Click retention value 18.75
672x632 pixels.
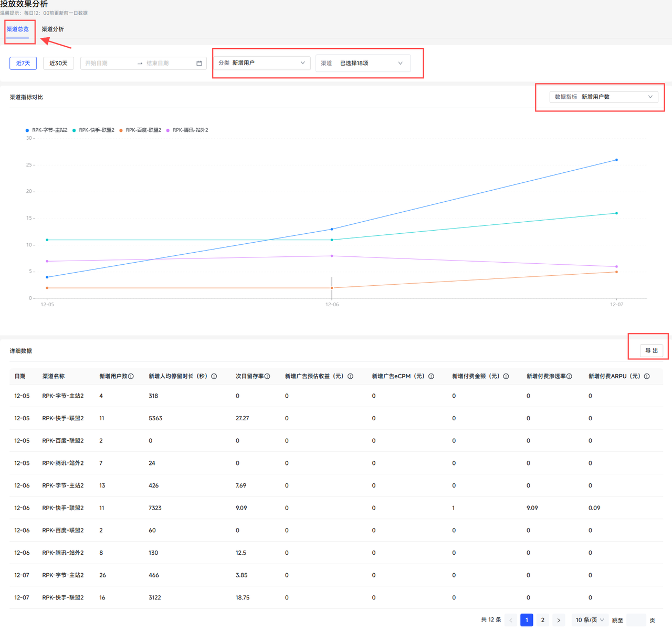(x=243, y=598)
